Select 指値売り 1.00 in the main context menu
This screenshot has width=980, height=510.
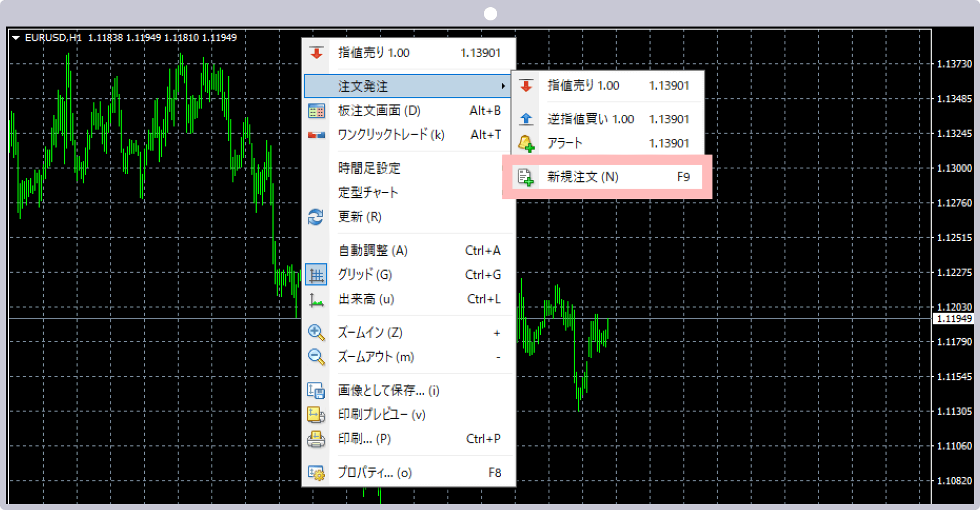pyautogui.click(x=408, y=53)
